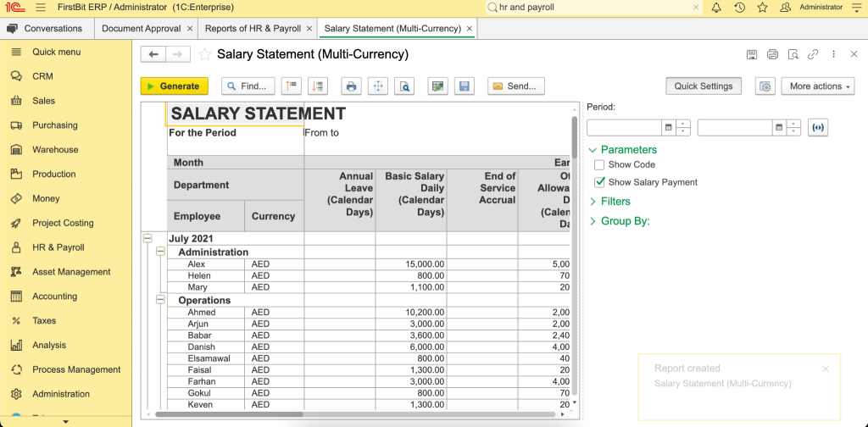Save report with toolbar diskette icon
Viewport: 868px width, 427px height.
[x=465, y=86]
